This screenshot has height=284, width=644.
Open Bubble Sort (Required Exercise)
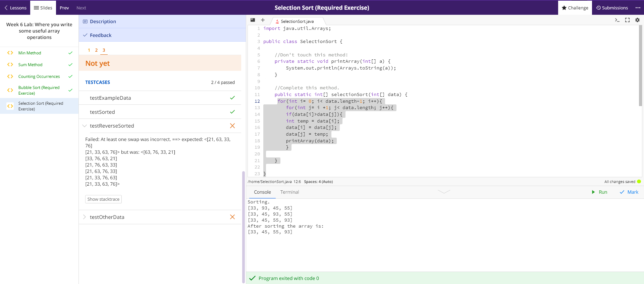click(39, 90)
